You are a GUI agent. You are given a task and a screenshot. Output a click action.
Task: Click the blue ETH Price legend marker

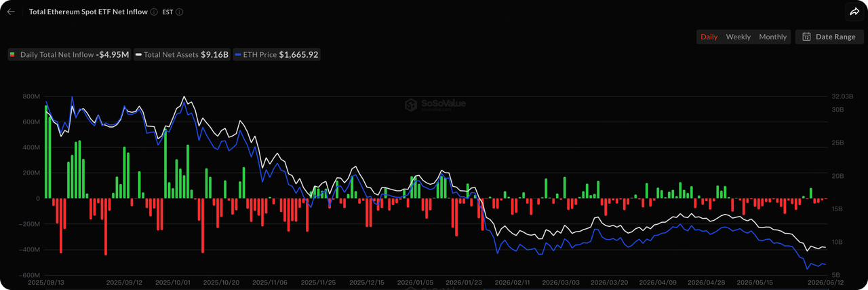237,54
